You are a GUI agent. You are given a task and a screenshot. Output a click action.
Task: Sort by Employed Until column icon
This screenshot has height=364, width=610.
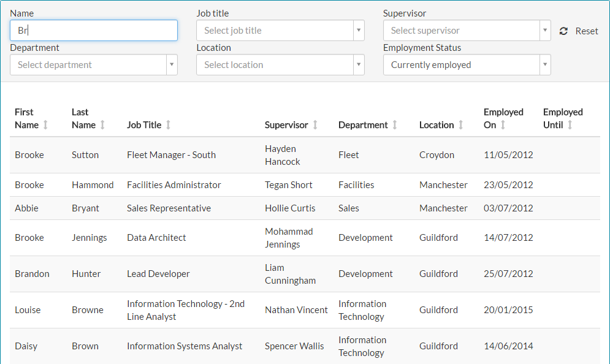click(x=570, y=125)
